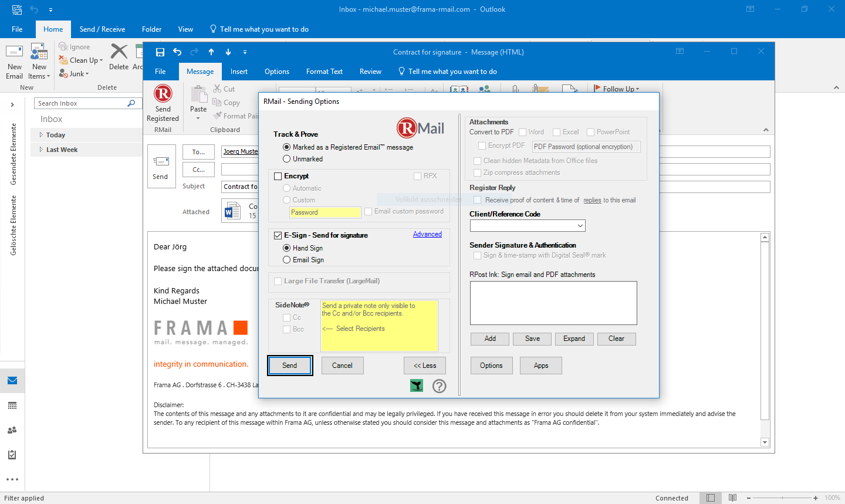Click Send Registered RMail icon

(163, 94)
